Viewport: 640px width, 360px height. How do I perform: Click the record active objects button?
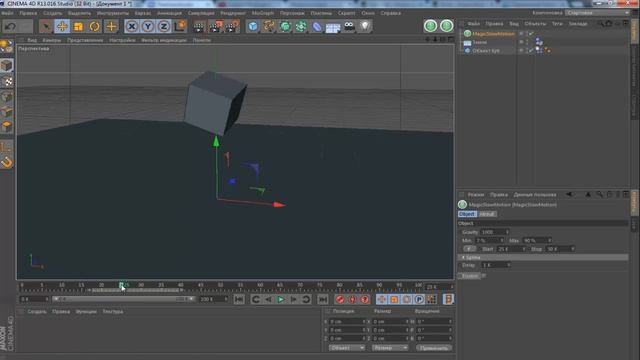340,300
